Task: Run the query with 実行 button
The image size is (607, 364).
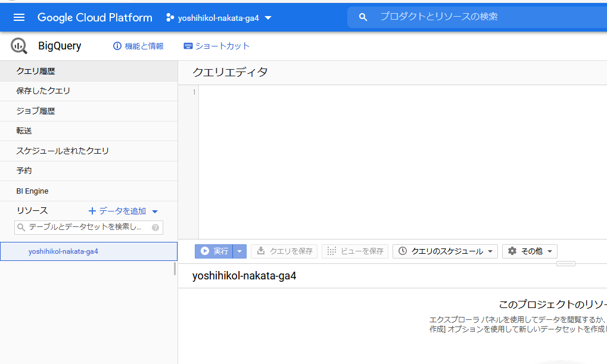Action: click(214, 251)
